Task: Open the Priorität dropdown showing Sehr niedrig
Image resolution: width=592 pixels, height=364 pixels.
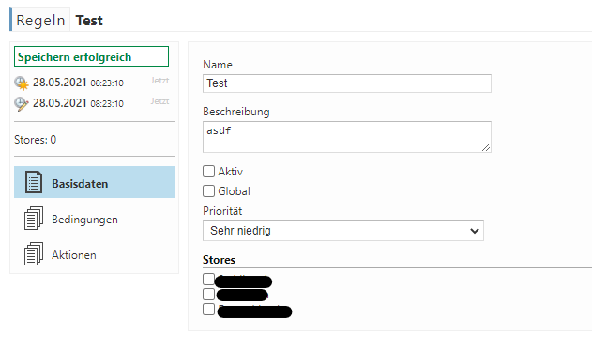Action: pos(343,231)
